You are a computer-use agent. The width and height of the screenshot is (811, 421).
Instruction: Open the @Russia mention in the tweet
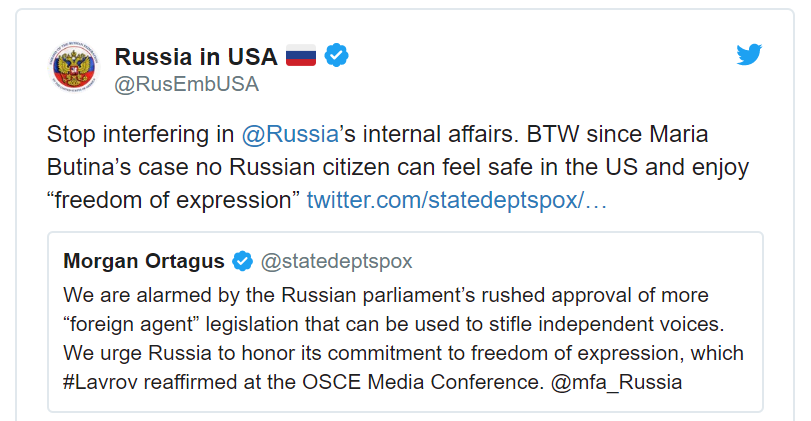(x=290, y=134)
